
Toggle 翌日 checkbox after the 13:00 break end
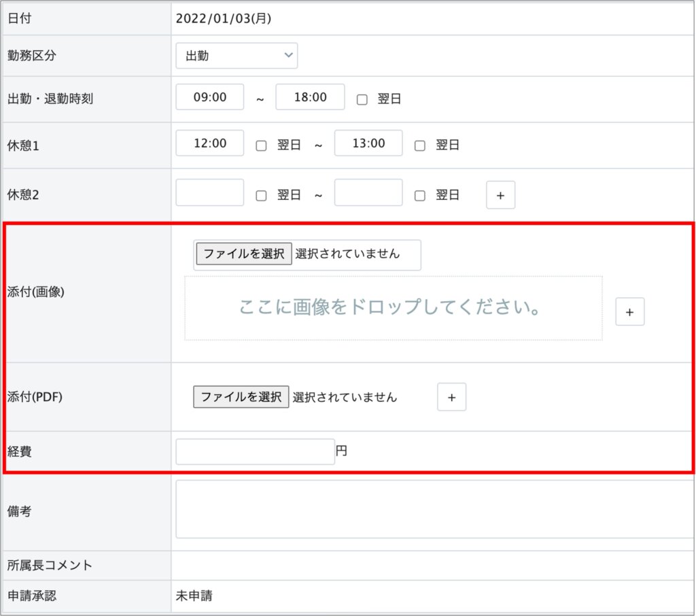click(420, 146)
